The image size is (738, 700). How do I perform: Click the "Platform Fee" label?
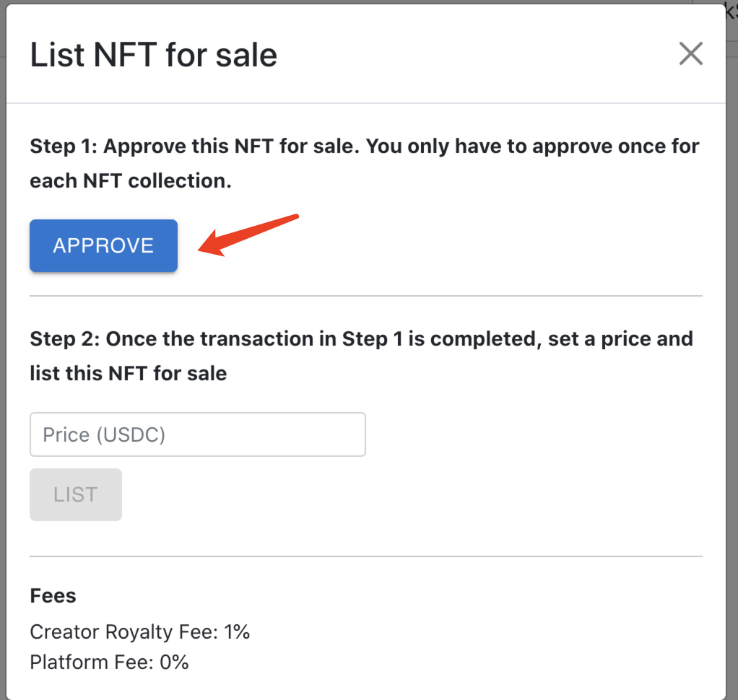pos(90,662)
